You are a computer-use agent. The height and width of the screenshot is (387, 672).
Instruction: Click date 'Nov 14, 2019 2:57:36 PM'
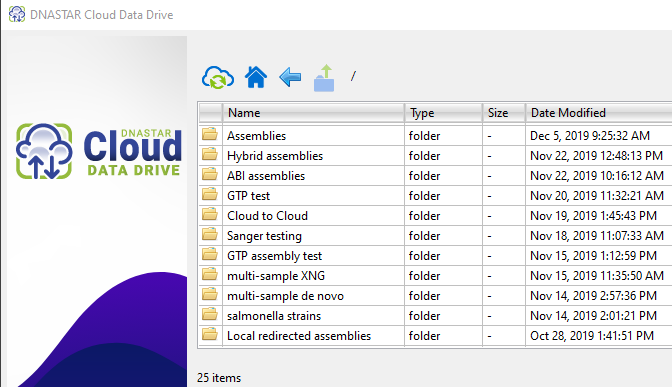point(593,296)
